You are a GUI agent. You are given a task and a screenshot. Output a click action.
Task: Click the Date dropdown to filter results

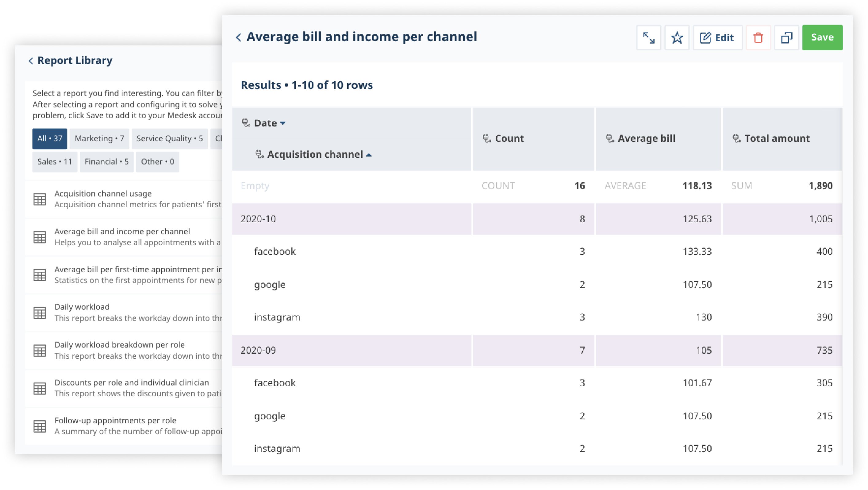[x=267, y=122]
